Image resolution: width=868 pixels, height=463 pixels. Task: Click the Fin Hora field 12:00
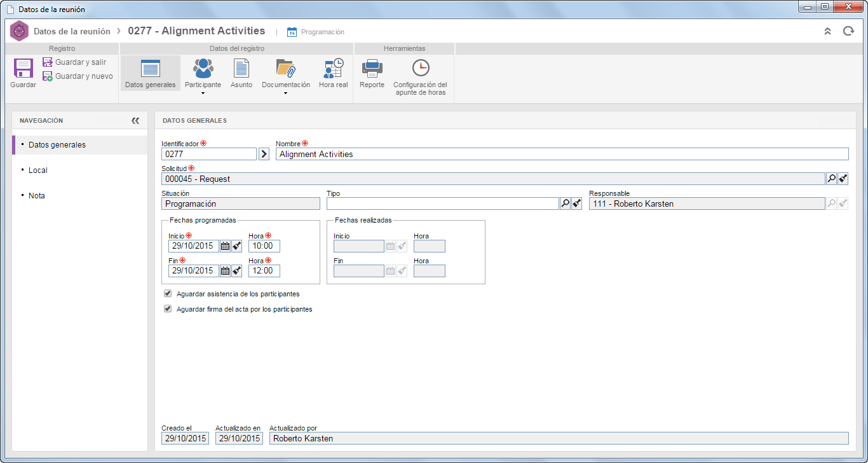click(x=264, y=270)
